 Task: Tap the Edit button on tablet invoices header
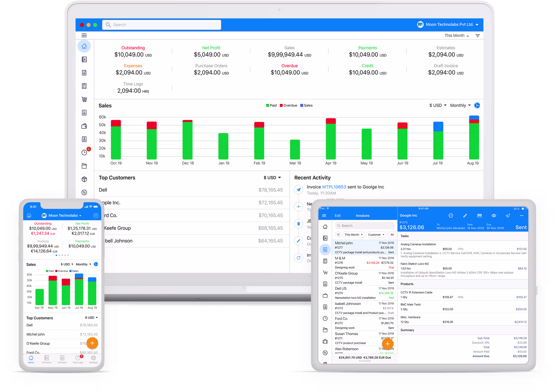click(x=337, y=216)
